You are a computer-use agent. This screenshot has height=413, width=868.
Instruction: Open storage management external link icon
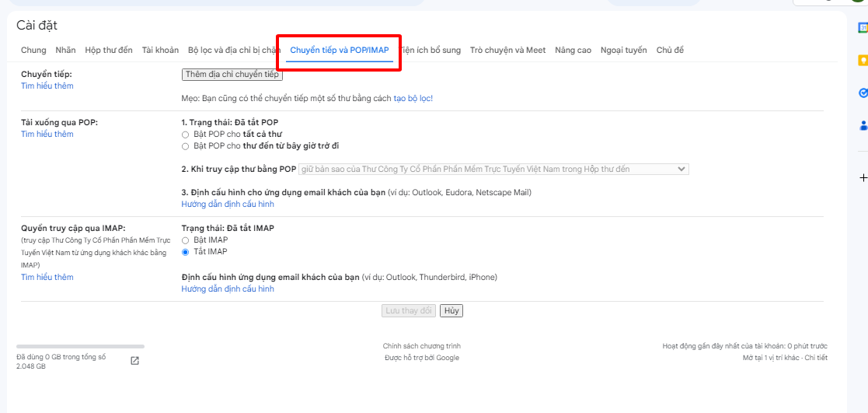click(x=134, y=361)
